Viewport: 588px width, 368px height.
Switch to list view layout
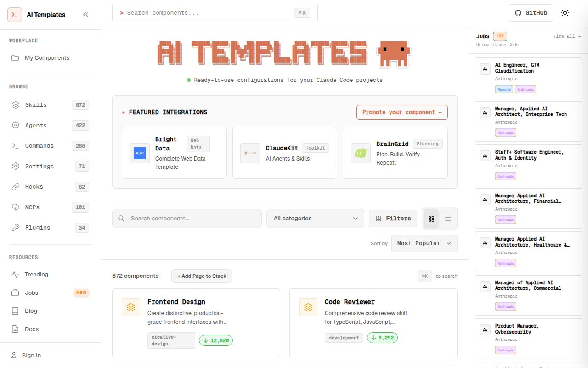(x=448, y=219)
